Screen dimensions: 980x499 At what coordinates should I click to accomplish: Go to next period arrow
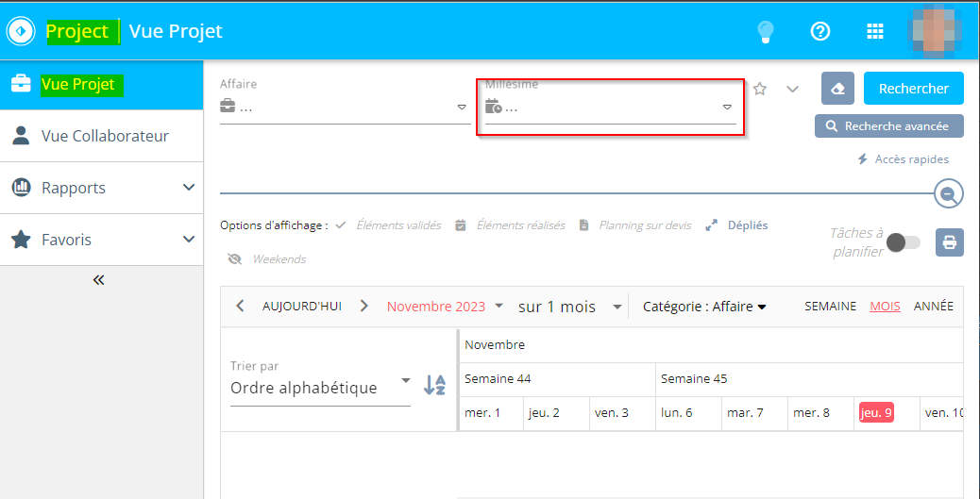pos(364,306)
